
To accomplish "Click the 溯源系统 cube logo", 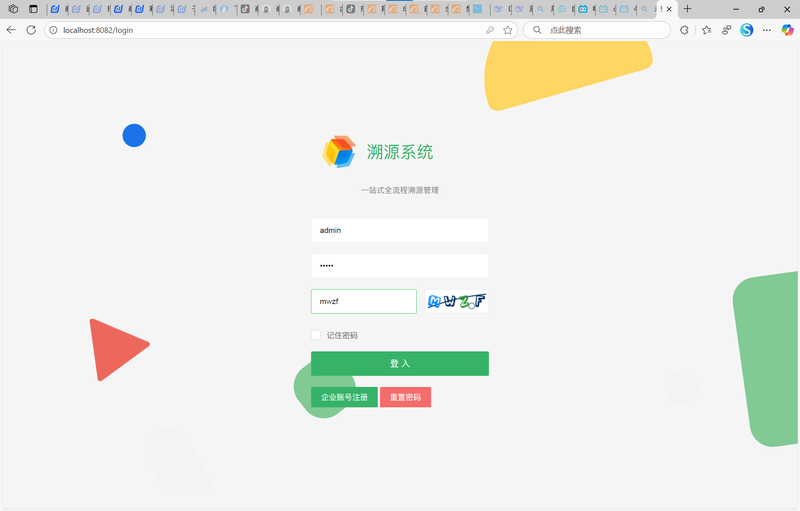I will (339, 151).
